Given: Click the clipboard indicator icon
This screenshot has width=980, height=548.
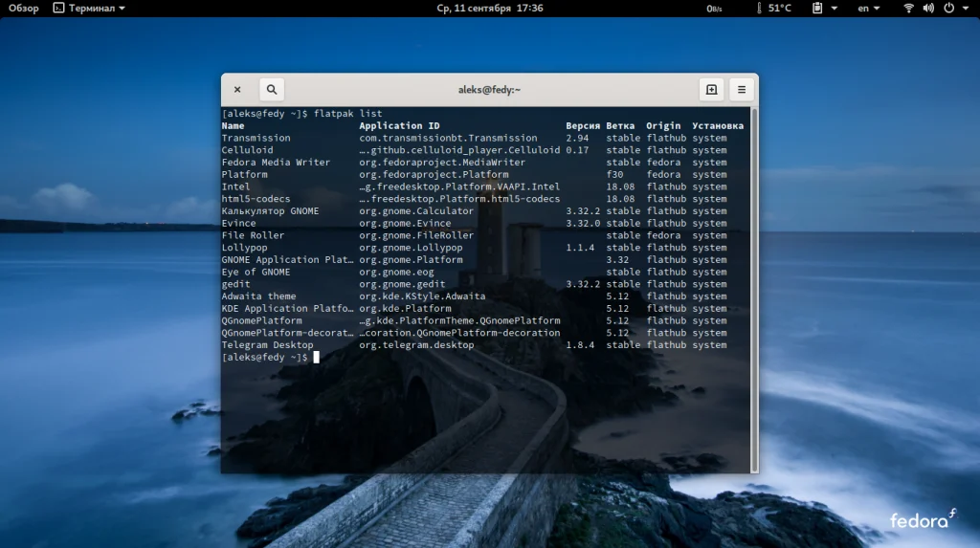Looking at the screenshot, I should click(x=818, y=8).
